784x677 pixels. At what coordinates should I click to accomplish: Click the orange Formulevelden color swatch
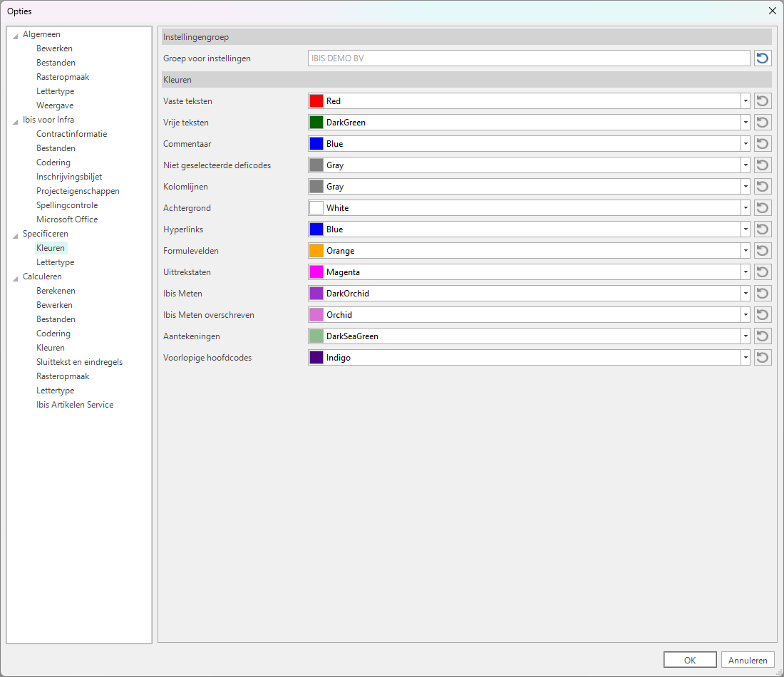click(x=316, y=251)
